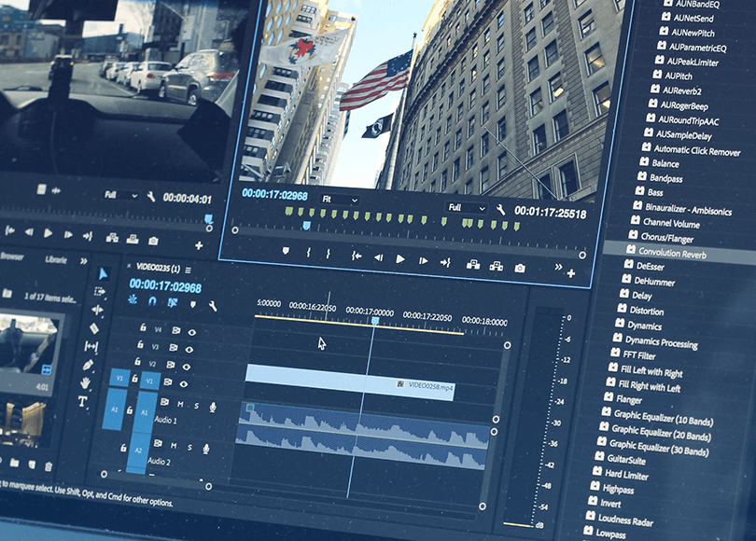The width and height of the screenshot is (756, 541).
Task: Go to In point in Program monitor
Action: pyautogui.click(x=357, y=256)
